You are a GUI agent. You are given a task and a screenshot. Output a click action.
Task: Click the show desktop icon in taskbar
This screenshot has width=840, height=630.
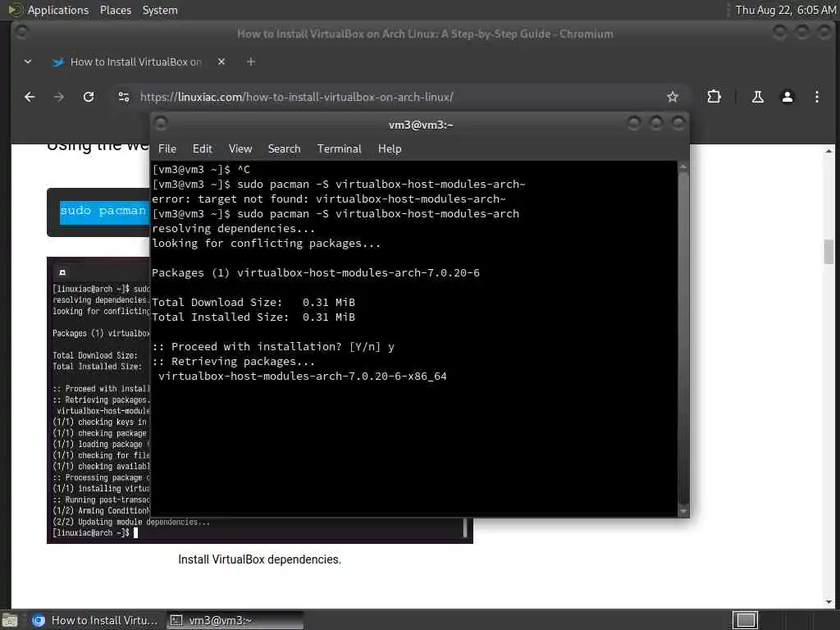click(9, 621)
